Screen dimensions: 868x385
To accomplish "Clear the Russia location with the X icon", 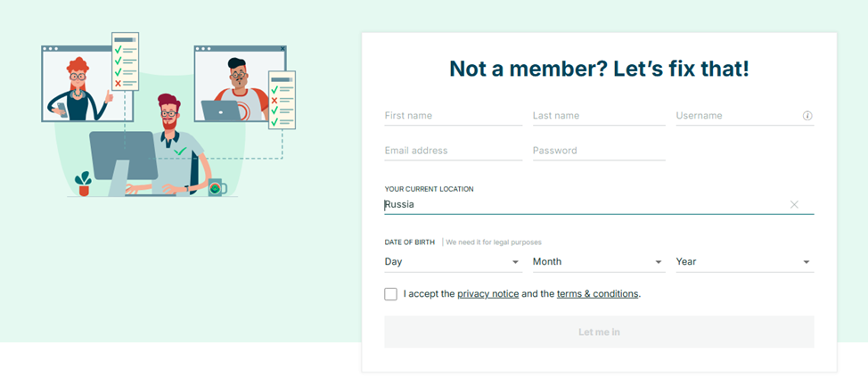I will point(794,204).
